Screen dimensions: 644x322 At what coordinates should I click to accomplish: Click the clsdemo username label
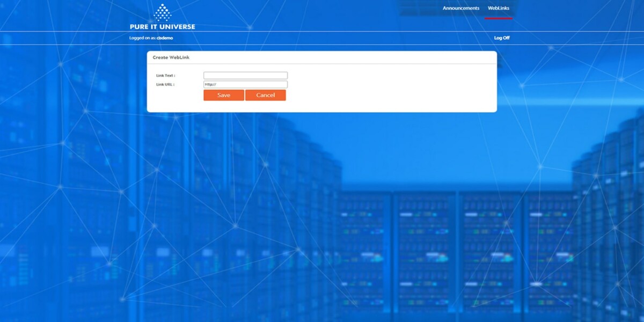click(x=164, y=38)
